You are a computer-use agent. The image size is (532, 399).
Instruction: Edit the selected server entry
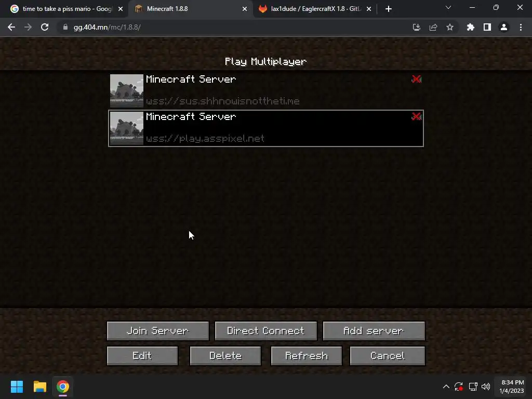point(142,355)
